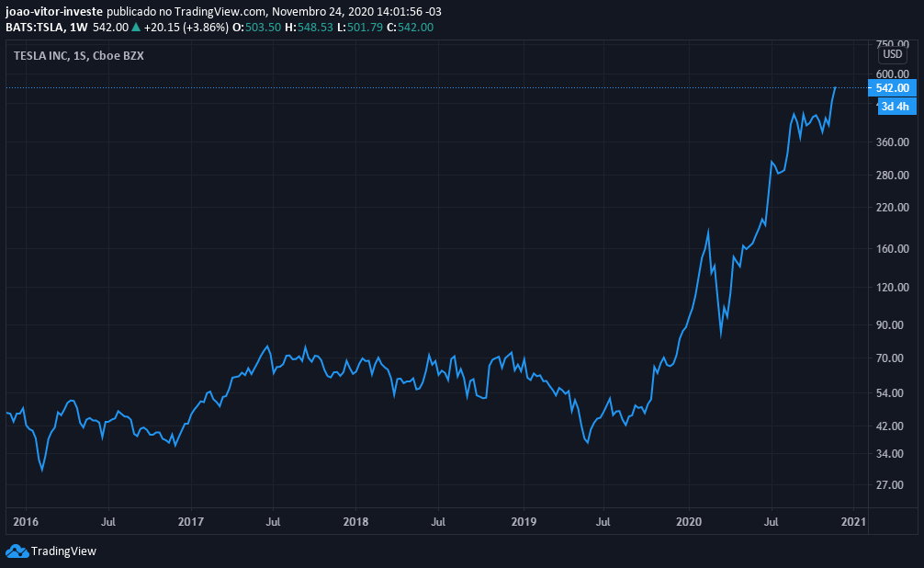Click the 2019 time axis label

524,522
